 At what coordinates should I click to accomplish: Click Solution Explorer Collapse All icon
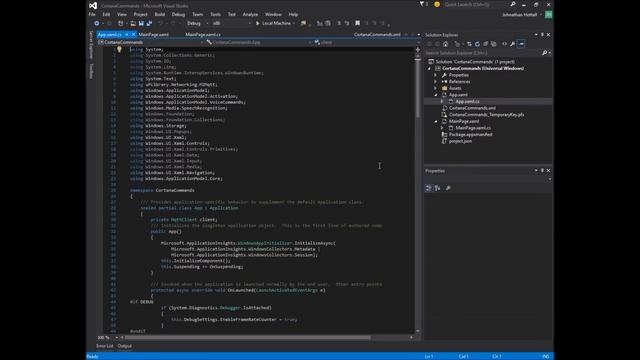(485, 44)
